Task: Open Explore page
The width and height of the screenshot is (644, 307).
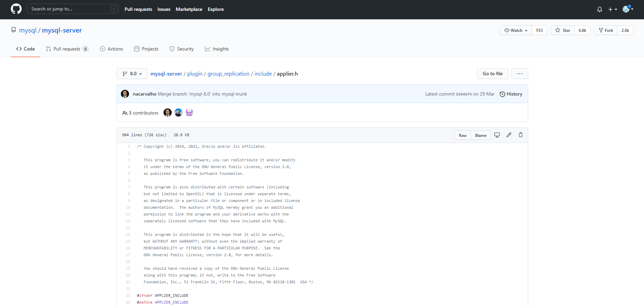Action: click(216, 9)
